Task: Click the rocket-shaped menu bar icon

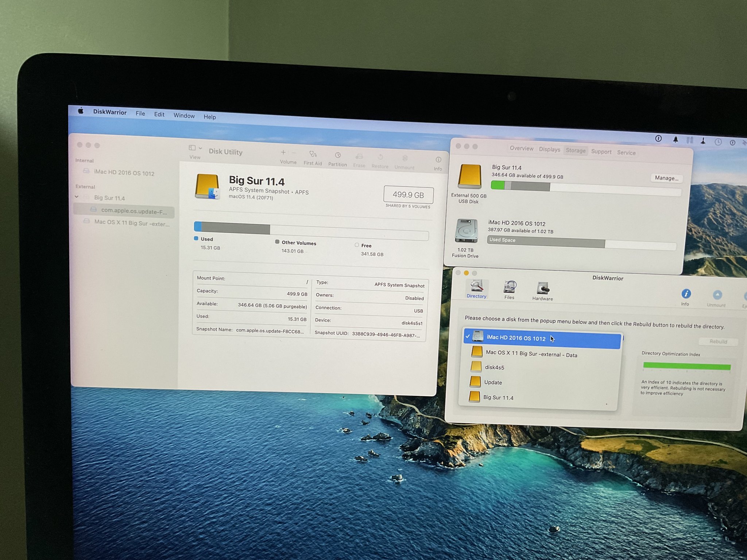Action: (x=703, y=141)
